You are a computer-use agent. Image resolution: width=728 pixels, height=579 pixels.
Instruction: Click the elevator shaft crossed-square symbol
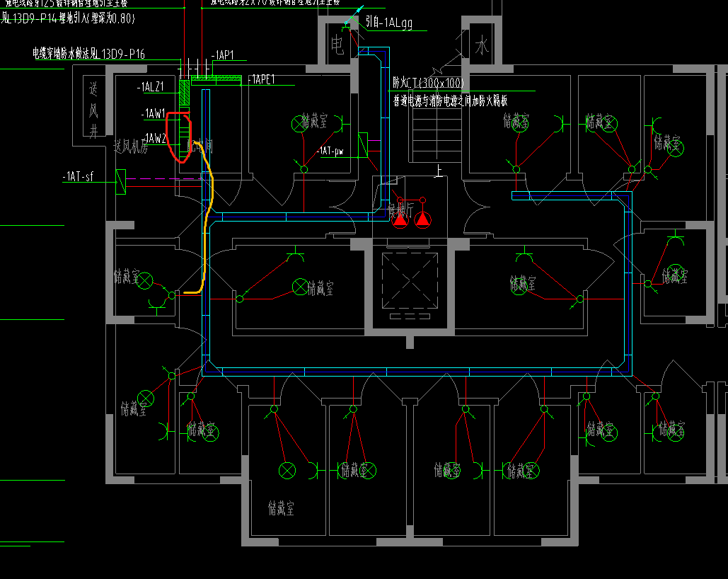[x=410, y=281]
